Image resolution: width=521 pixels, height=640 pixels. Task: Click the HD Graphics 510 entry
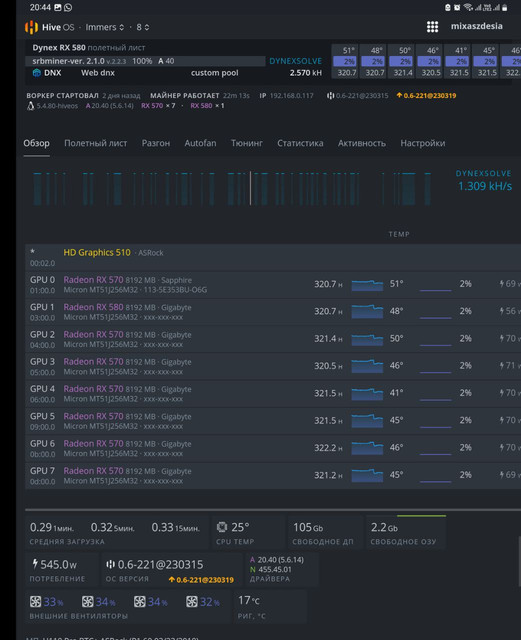[97, 253]
